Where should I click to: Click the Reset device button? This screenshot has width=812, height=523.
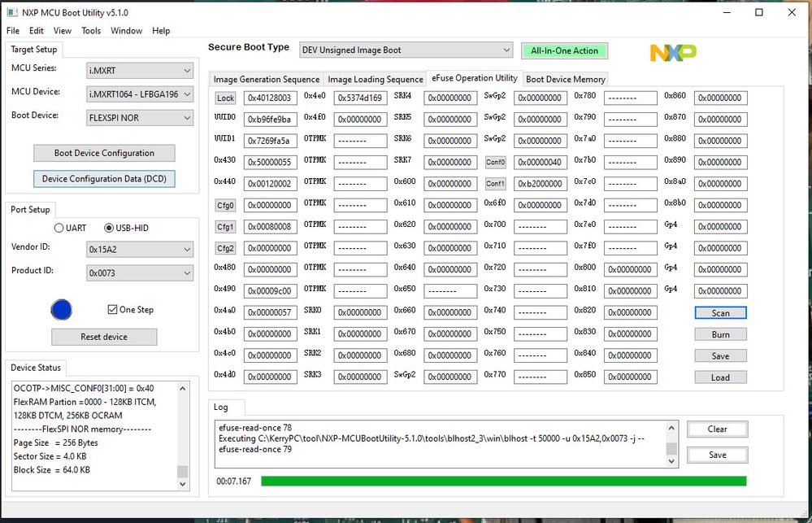pyautogui.click(x=104, y=337)
